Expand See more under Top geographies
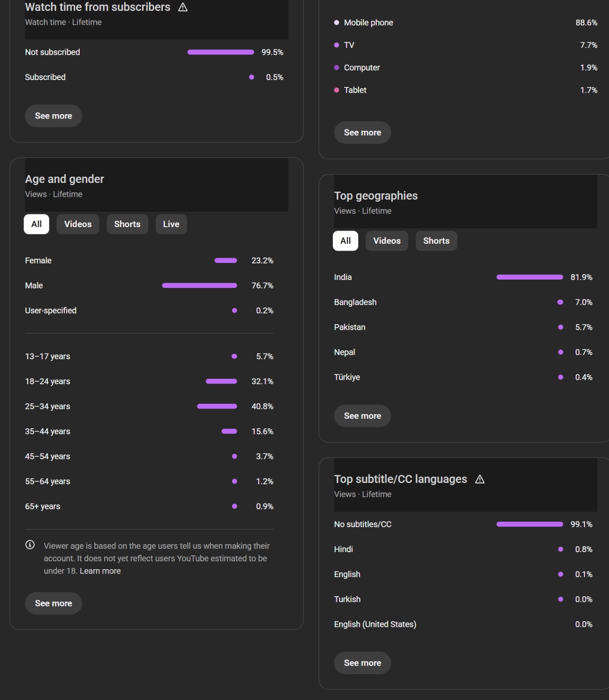The image size is (609, 700). point(362,416)
